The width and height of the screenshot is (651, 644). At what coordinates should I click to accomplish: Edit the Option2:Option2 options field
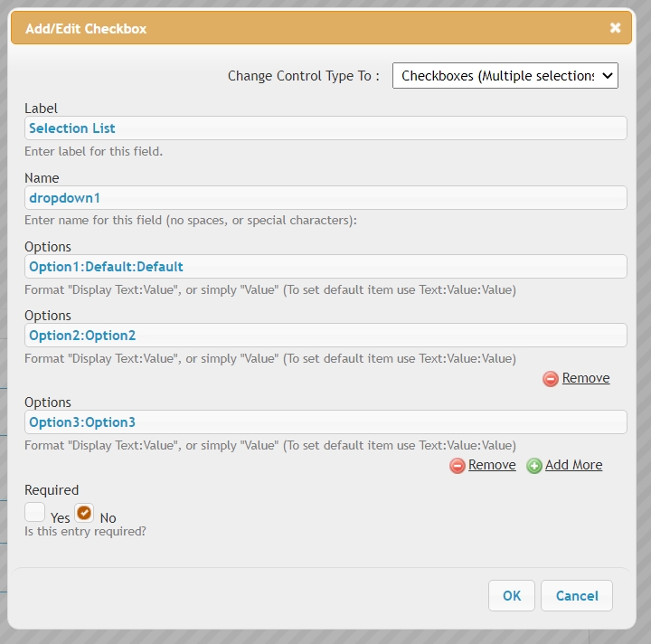(x=325, y=335)
